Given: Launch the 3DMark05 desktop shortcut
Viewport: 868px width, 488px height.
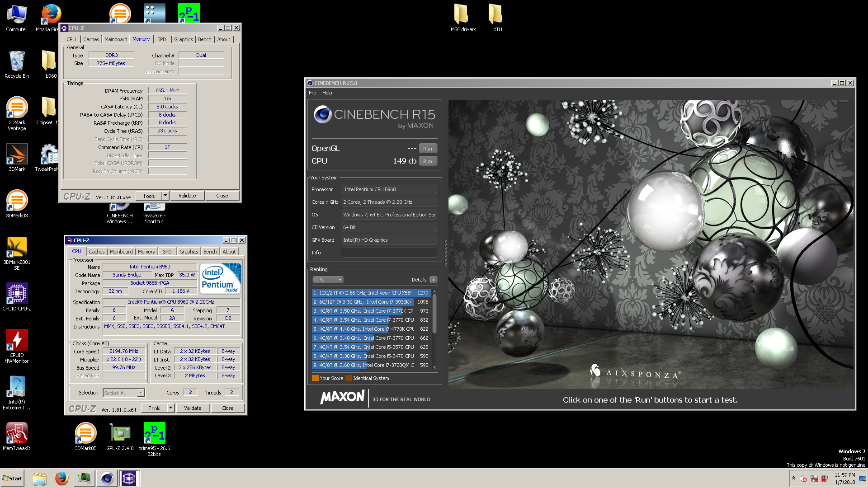Looking at the screenshot, I should pyautogui.click(x=85, y=436).
